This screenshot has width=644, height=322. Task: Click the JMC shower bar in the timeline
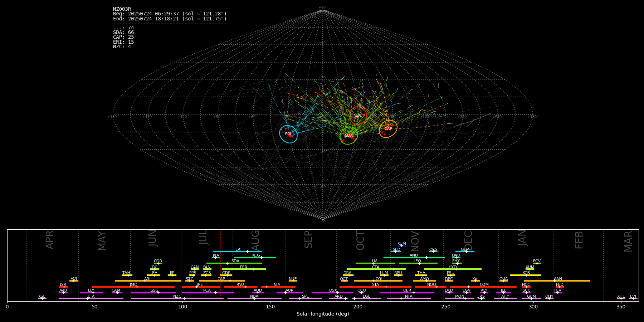(133, 287)
